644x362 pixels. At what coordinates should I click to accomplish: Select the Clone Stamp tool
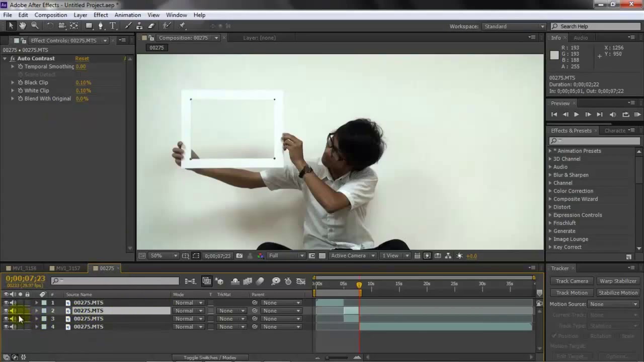click(x=139, y=26)
